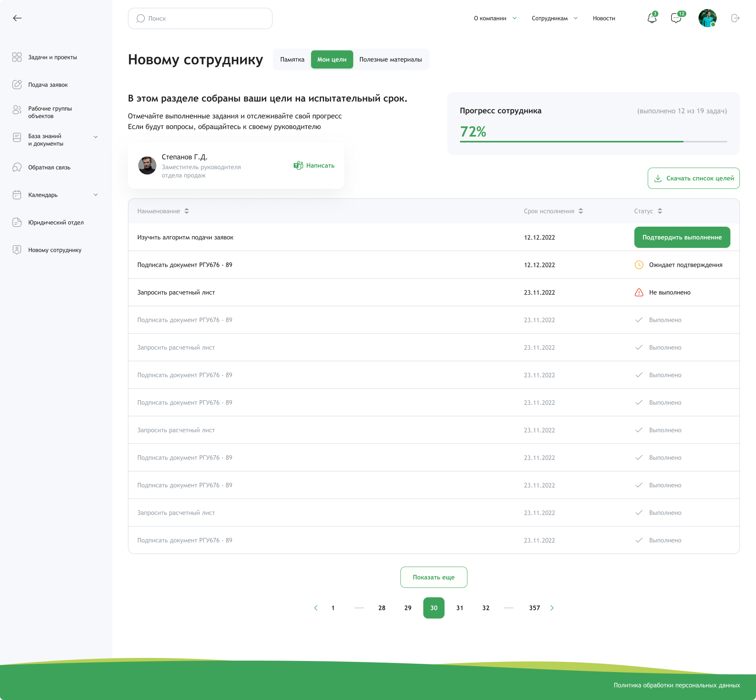Open Юридический отдел sidebar item

[x=56, y=222]
